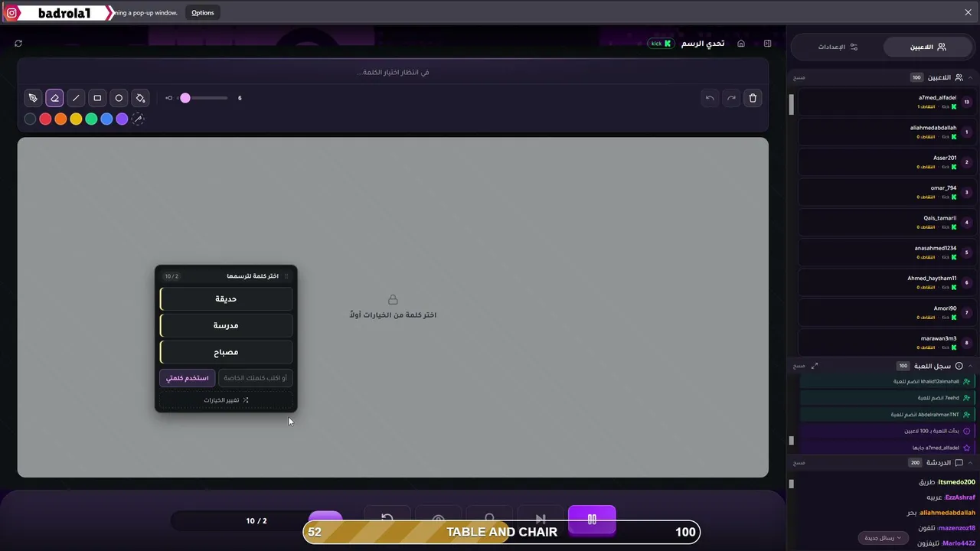Screen dimensions: 980x551
Task: Select player Amori90 in list
Action: [x=886, y=312]
